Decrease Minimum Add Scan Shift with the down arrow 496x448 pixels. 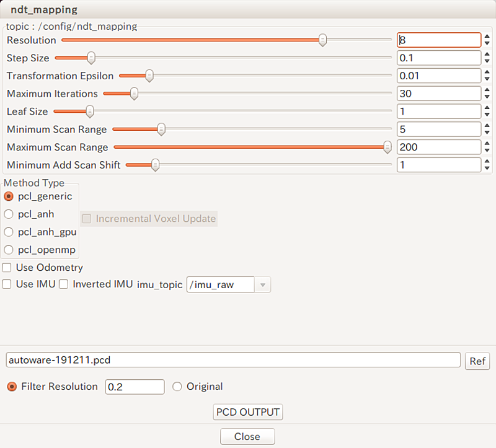pyautogui.click(x=487, y=168)
